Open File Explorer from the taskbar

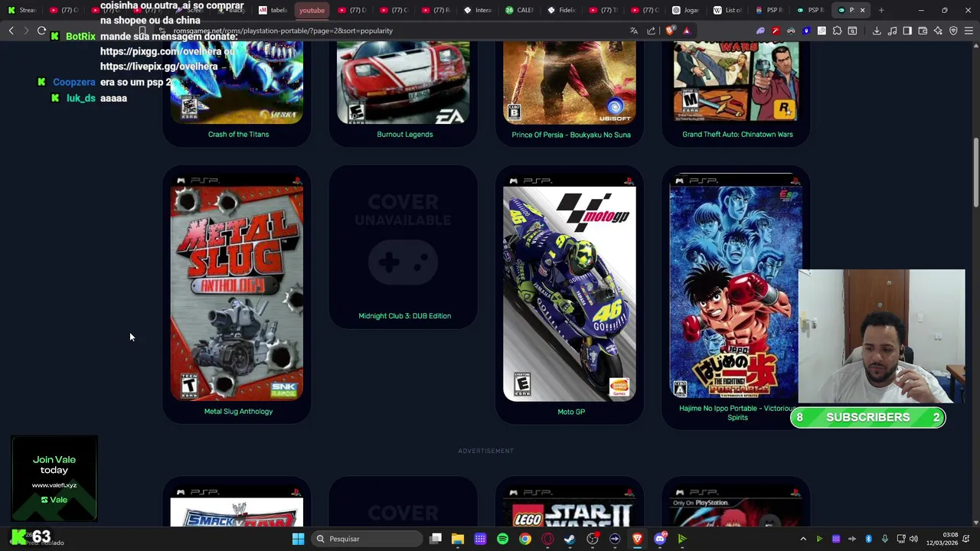tap(458, 539)
